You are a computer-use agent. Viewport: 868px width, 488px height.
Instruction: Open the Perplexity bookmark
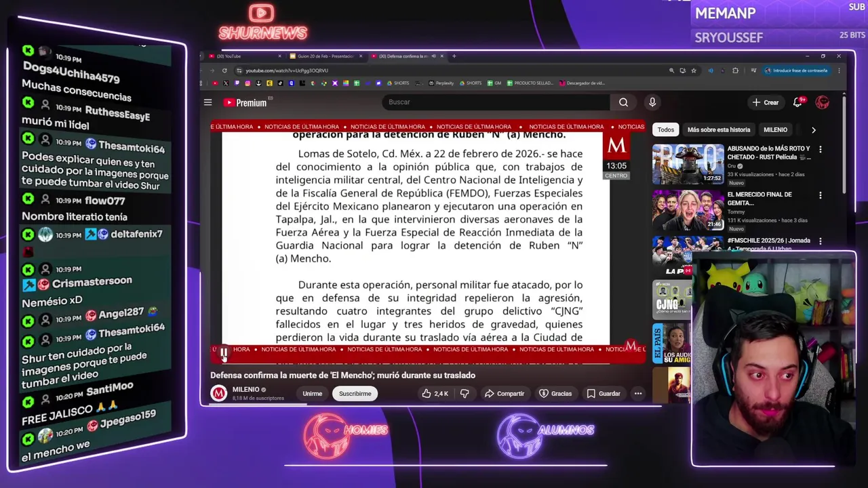click(x=441, y=83)
